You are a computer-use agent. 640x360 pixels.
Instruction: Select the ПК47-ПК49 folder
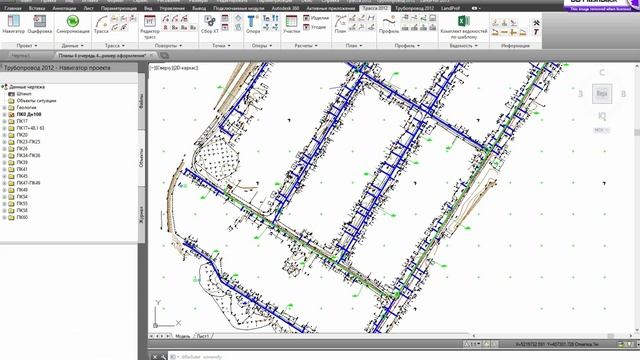coord(28,183)
